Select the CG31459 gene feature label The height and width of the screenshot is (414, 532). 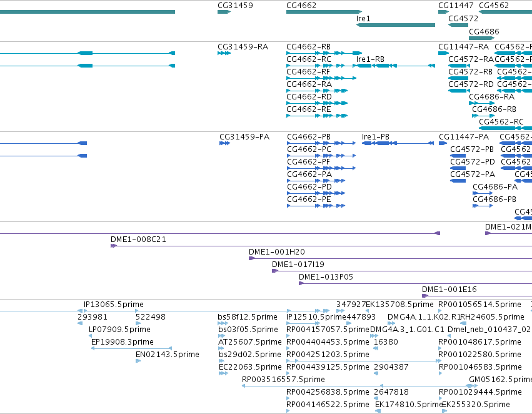click(x=235, y=6)
